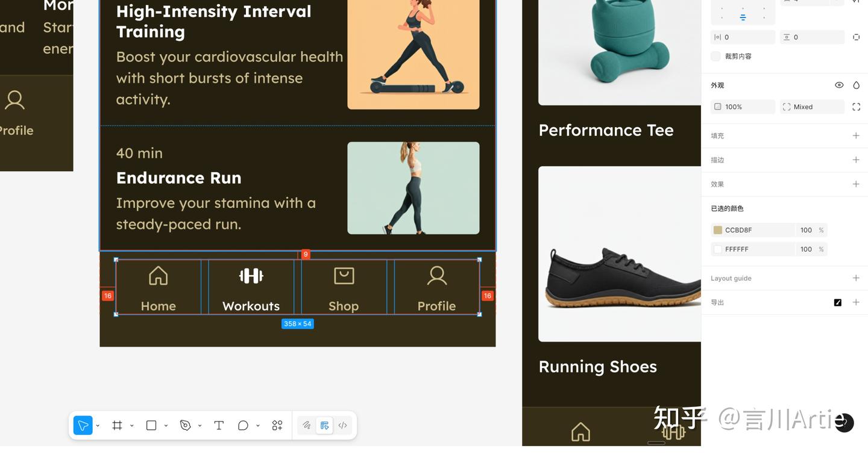Select the Comment tool
The image size is (868, 454).
point(243,426)
